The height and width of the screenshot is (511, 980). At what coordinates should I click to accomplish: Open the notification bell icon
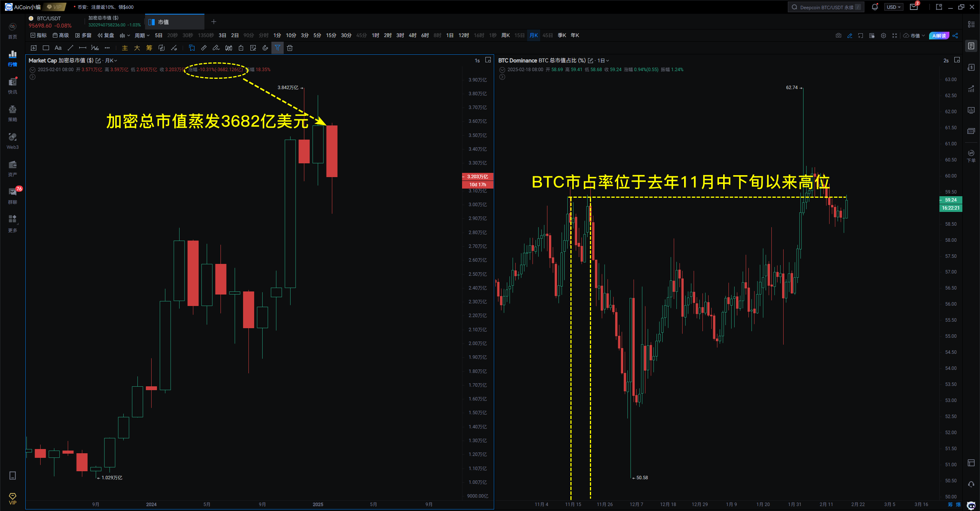coord(875,7)
